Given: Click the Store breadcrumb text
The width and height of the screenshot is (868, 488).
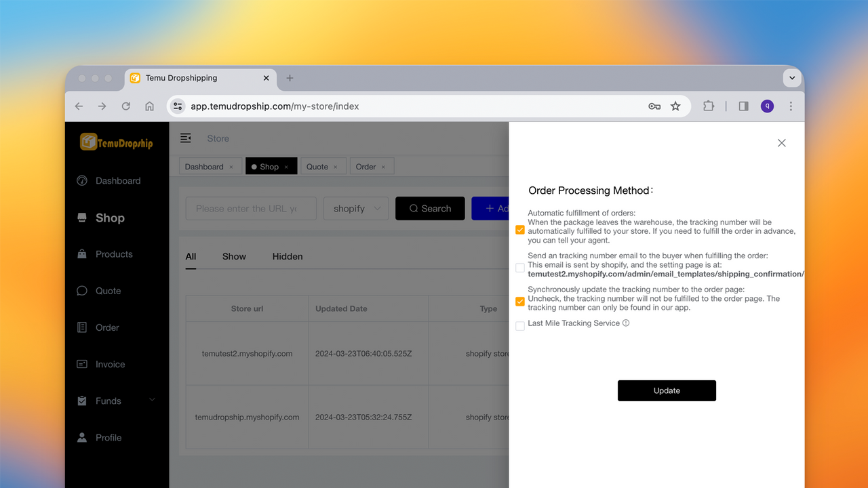Looking at the screenshot, I should point(218,138).
